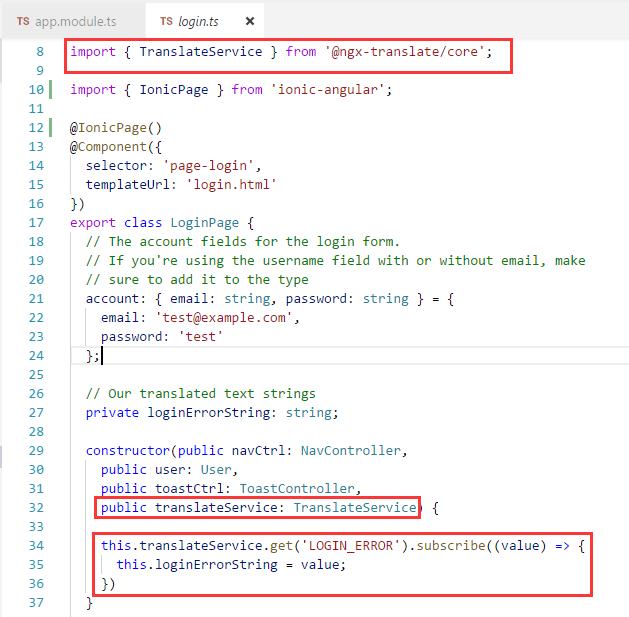
Task: Click the 'LOGIN_ERROR' string on line 34
Action: [351, 546]
